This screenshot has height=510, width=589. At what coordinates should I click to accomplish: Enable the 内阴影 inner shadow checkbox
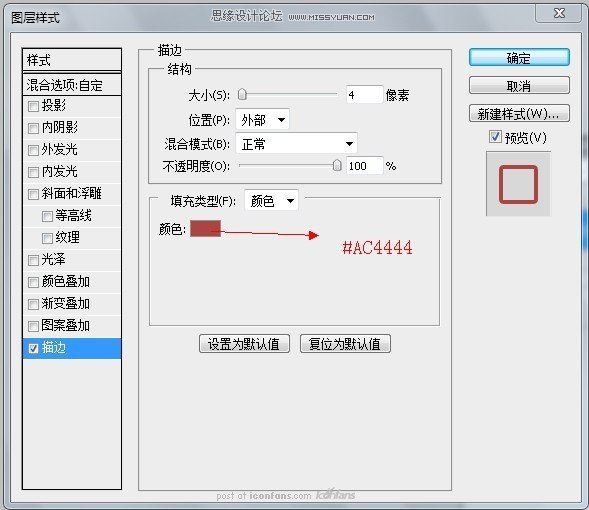coord(33,128)
